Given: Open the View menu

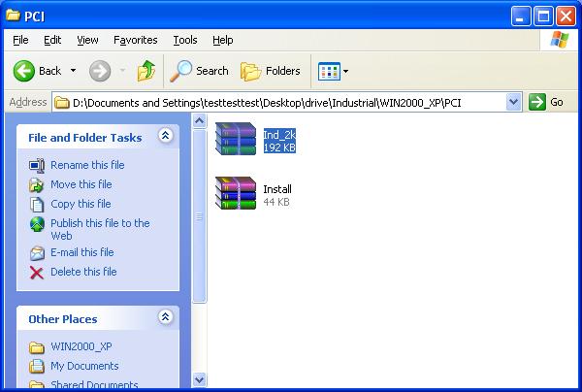Looking at the screenshot, I should [x=87, y=40].
